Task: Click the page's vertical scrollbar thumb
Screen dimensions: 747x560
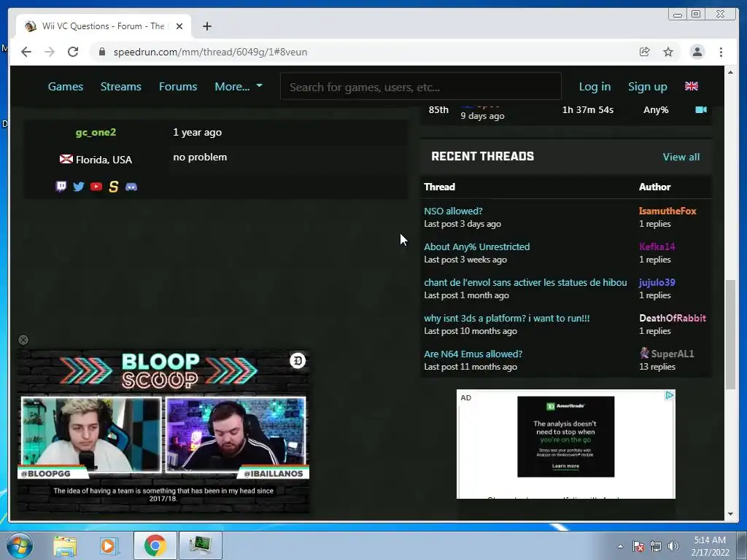Action: click(730, 335)
